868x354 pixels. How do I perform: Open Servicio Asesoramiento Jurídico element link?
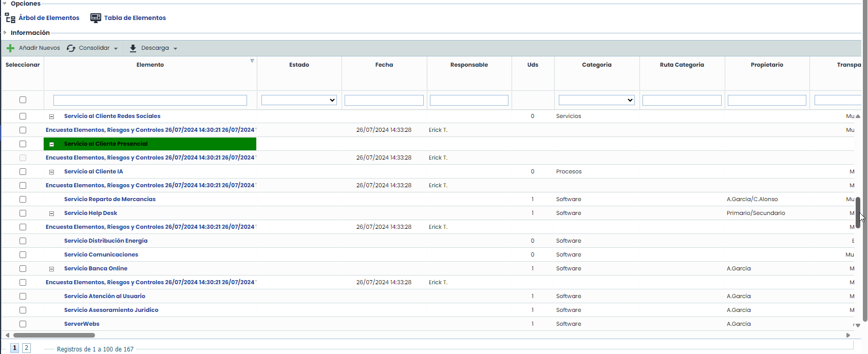(x=111, y=310)
